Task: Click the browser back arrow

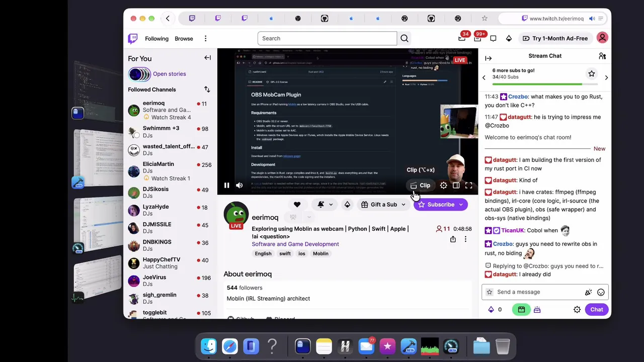Action: pyautogui.click(x=168, y=19)
